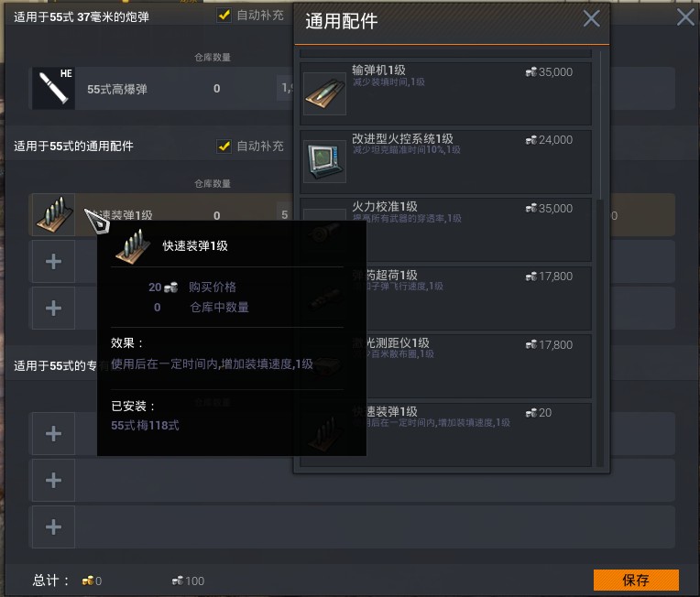
Task: Click the 输弹机1级 accessory icon
Action: (x=324, y=93)
